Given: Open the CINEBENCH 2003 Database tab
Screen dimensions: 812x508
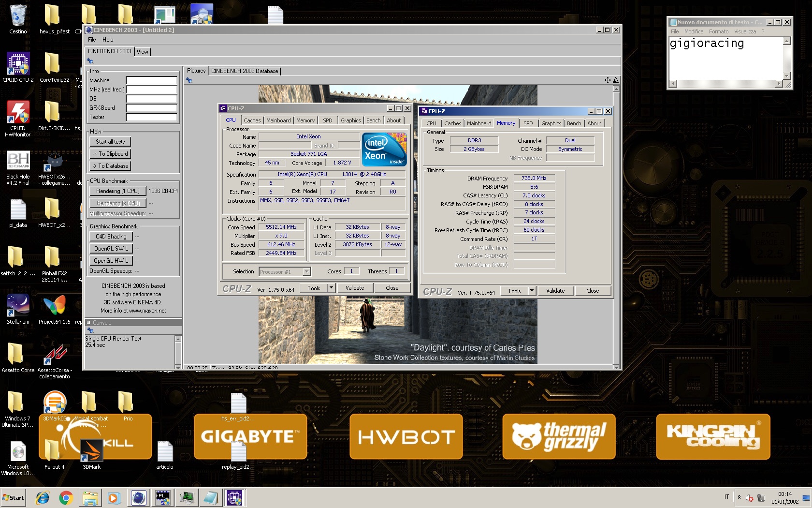Looking at the screenshot, I should (245, 71).
